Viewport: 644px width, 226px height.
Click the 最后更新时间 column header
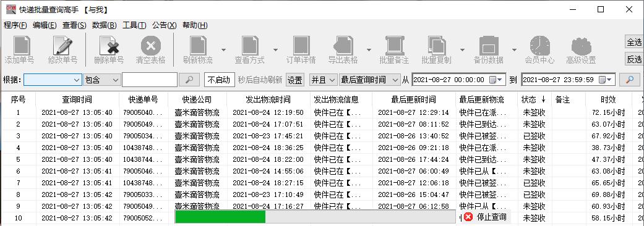(x=414, y=99)
